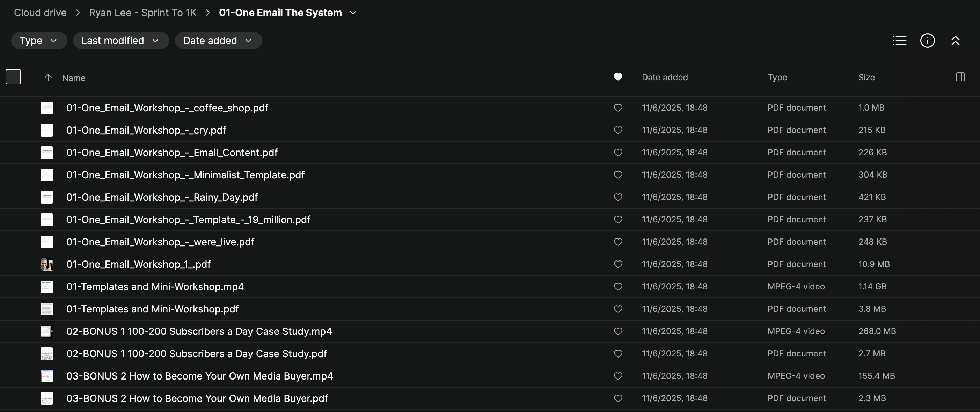
Task: Switch to list view layout icon
Action: pos(899,41)
